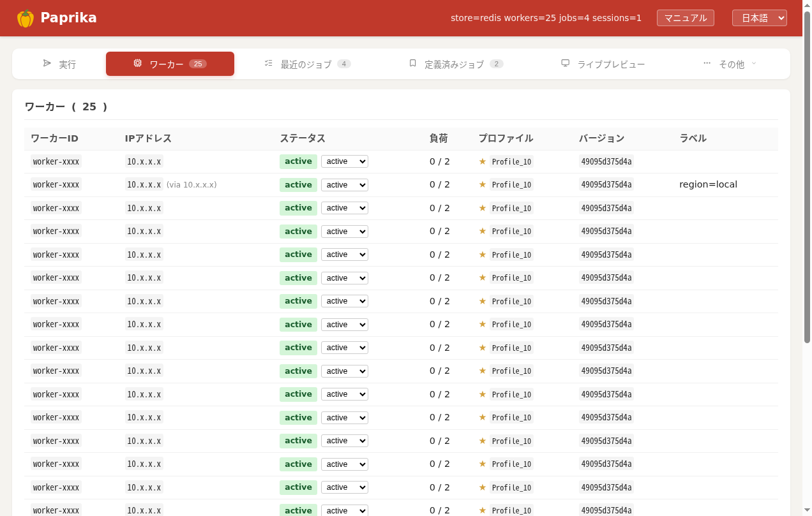Click the 実行 tab's arrow icon

click(47, 63)
